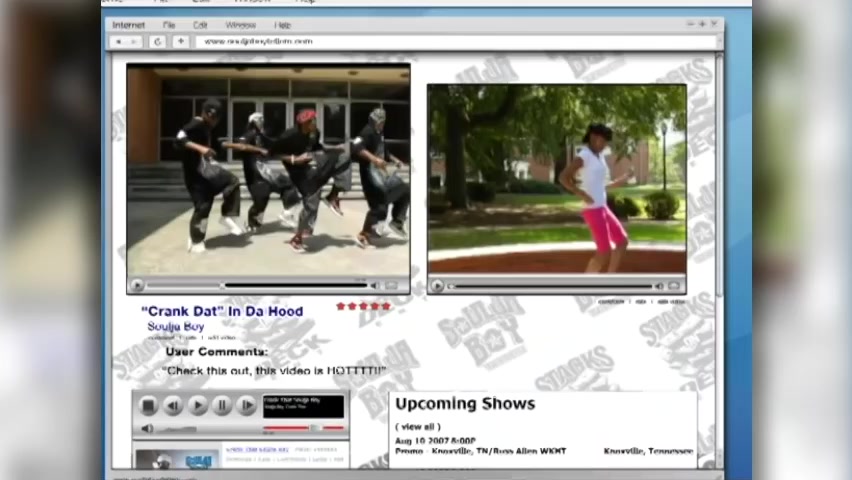Mute the pink shorts dancer video speaker icon
Viewport: 852px width, 480px height.
pyautogui.click(x=659, y=286)
